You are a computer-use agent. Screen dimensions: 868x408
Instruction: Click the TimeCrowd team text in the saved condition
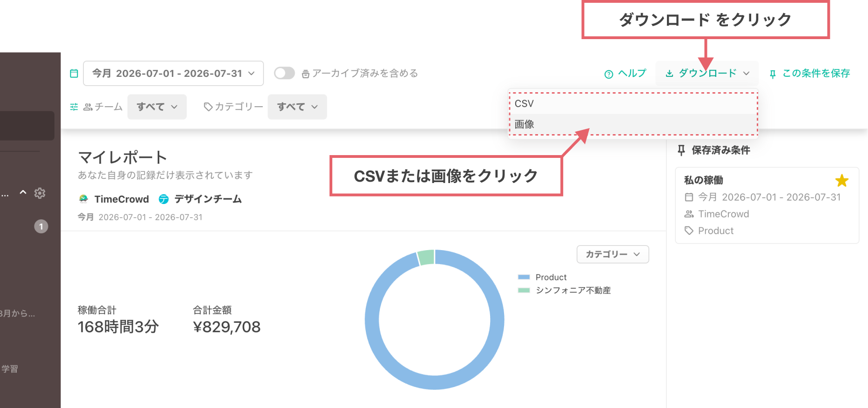pos(724,214)
